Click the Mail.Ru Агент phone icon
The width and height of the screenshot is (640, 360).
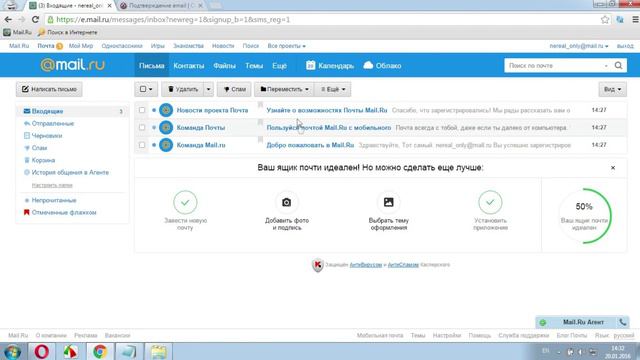click(x=622, y=322)
